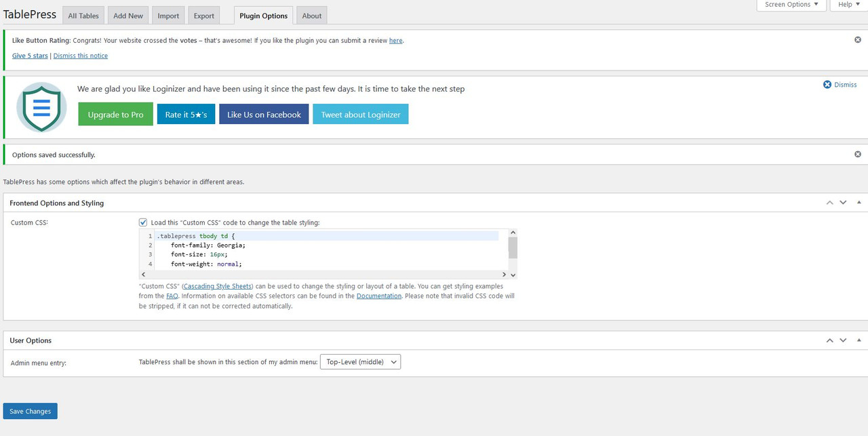The width and height of the screenshot is (868, 436).
Task: Select the Plugin Options tab
Action: [264, 16]
